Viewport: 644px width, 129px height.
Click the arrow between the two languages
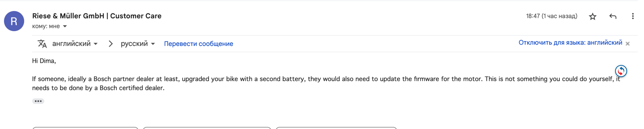(x=110, y=44)
